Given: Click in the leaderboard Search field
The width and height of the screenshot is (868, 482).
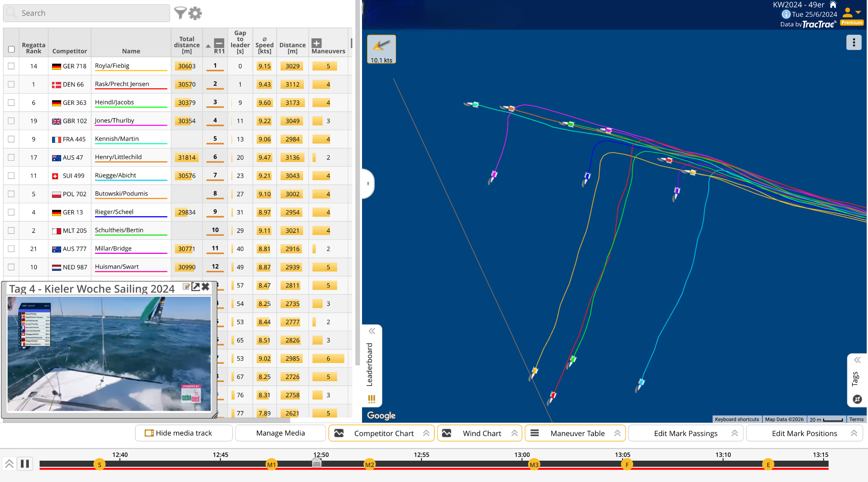Looking at the screenshot, I should (87, 13).
